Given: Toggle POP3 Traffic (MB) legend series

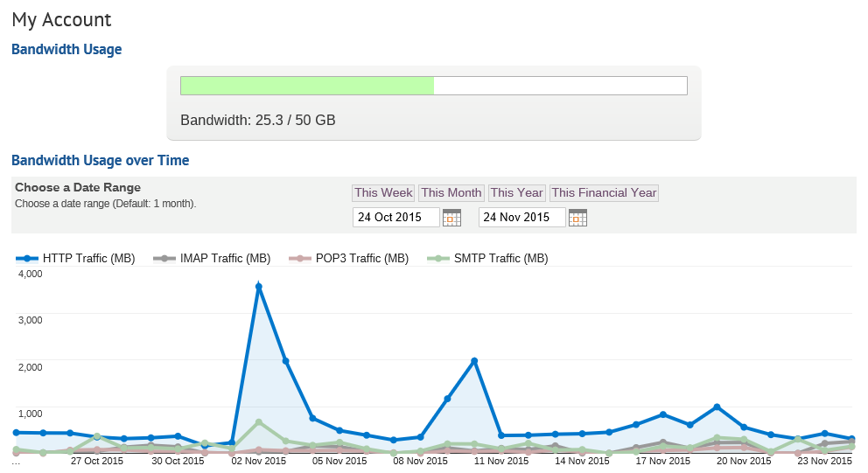Looking at the screenshot, I should (349, 258).
